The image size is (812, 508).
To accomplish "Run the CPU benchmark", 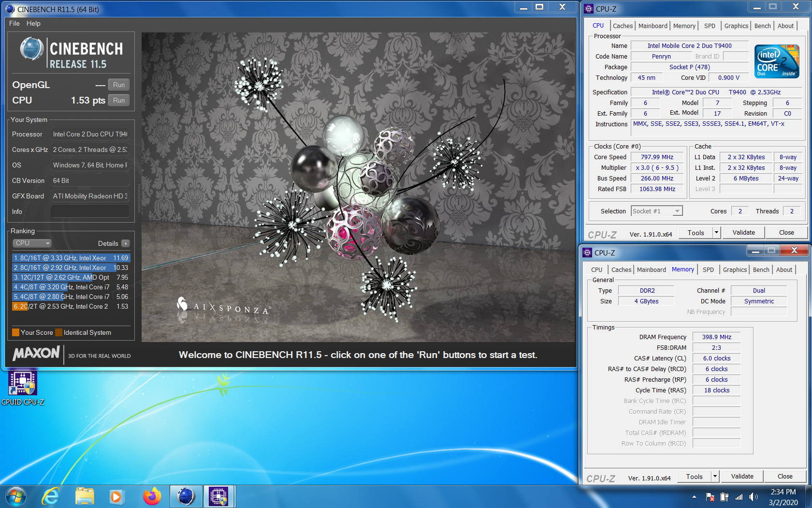I will click(x=119, y=100).
